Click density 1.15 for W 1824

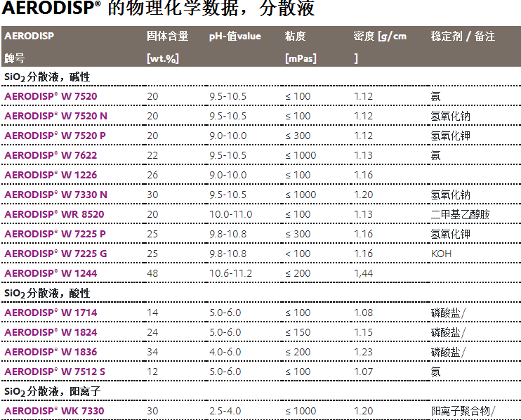click(364, 332)
